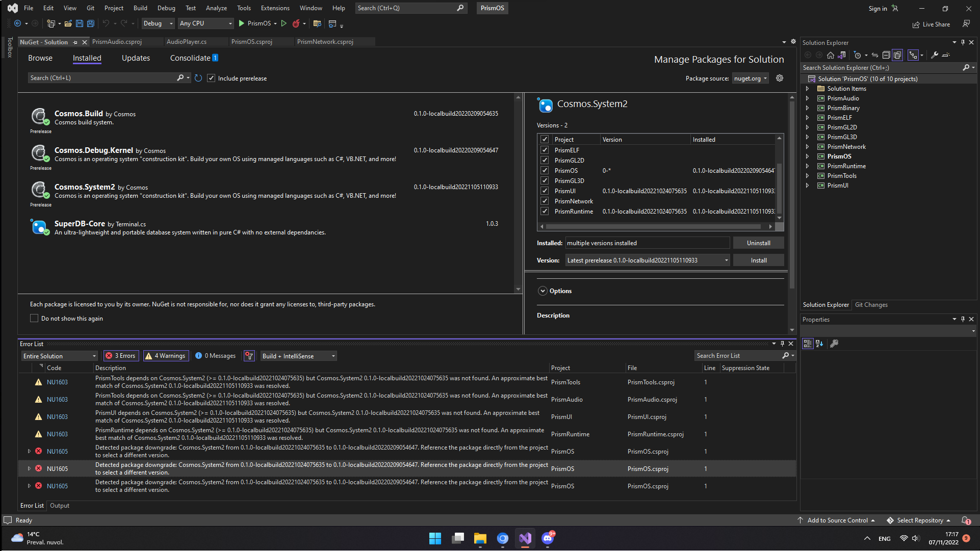The height and width of the screenshot is (551, 980).
Task: Open Microsoft Edge from the taskbar
Action: (x=502, y=538)
